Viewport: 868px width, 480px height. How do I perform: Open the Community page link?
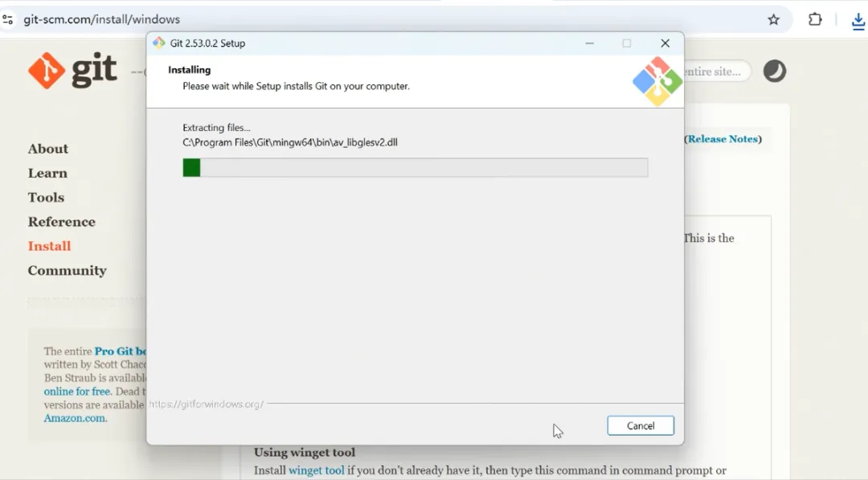[x=67, y=271]
